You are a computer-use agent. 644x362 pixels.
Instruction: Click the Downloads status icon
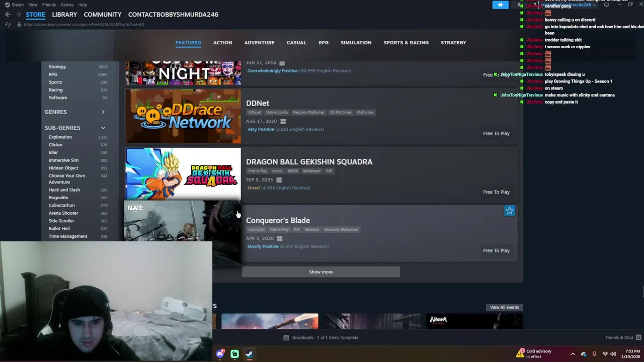tap(286, 337)
